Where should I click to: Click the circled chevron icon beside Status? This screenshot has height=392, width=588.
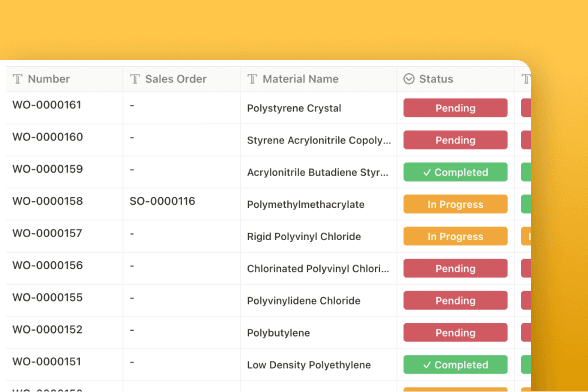(x=409, y=79)
